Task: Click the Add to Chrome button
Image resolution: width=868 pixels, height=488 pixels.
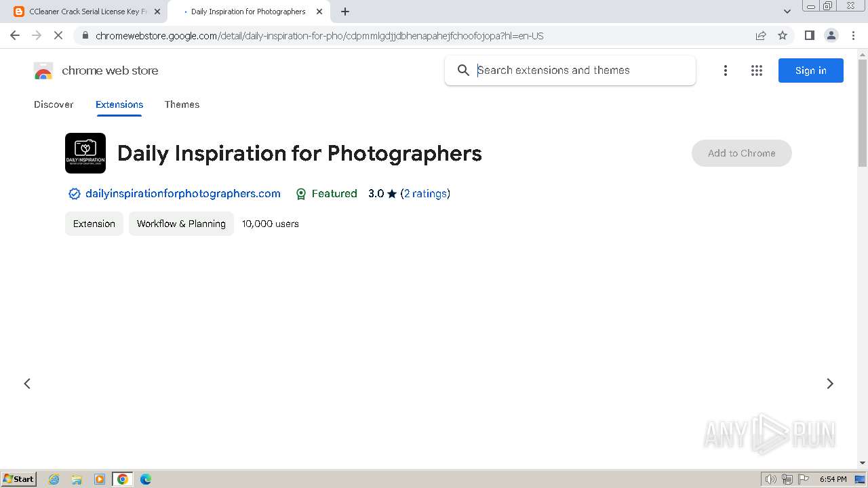Action: [742, 153]
